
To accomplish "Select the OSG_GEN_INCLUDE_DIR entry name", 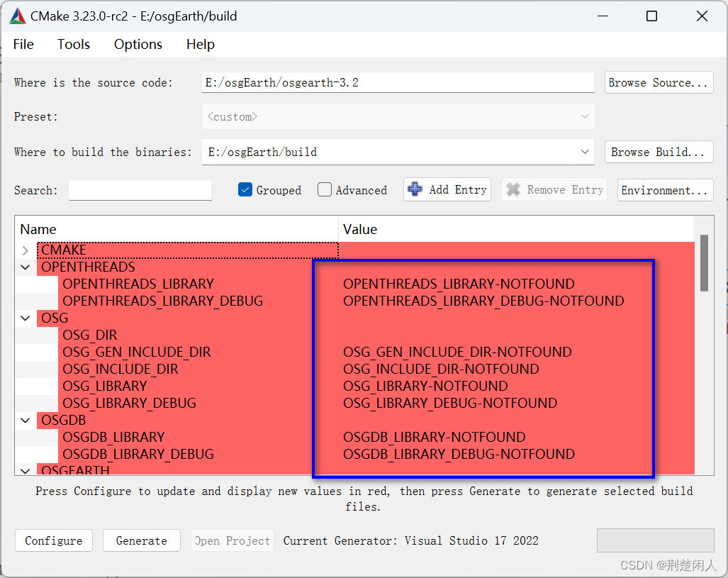I will (x=137, y=352).
